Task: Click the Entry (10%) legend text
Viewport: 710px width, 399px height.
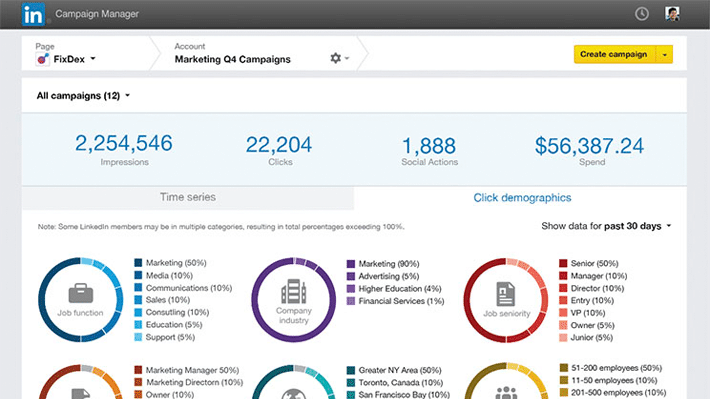Action: pos(592,300)
